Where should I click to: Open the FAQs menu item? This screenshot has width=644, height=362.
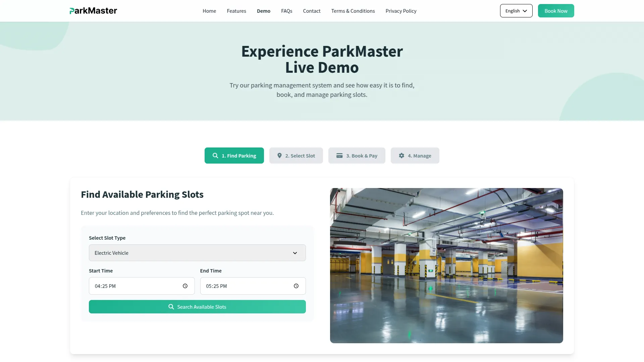pos(286,11)
